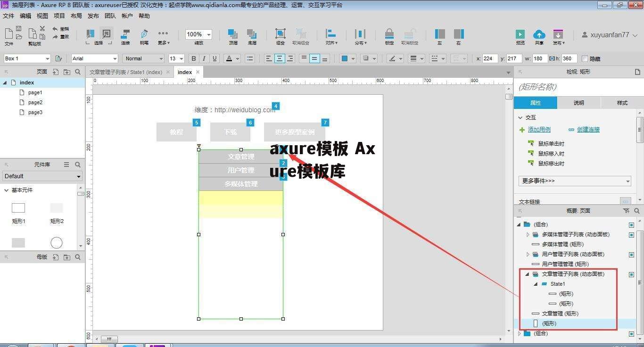This screenshot has height=347, width=644.
Task: Click the Cut scissors icon
Action: coord(42,29)
